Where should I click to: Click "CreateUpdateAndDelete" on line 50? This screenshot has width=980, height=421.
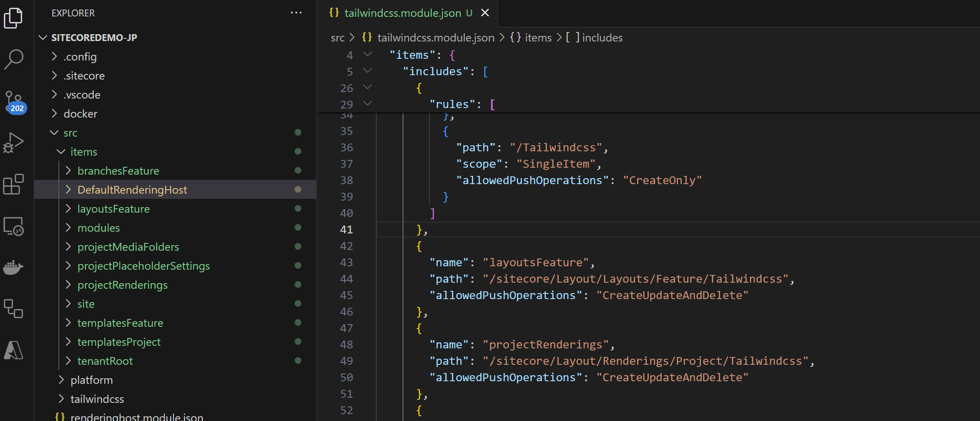point(673,377)
